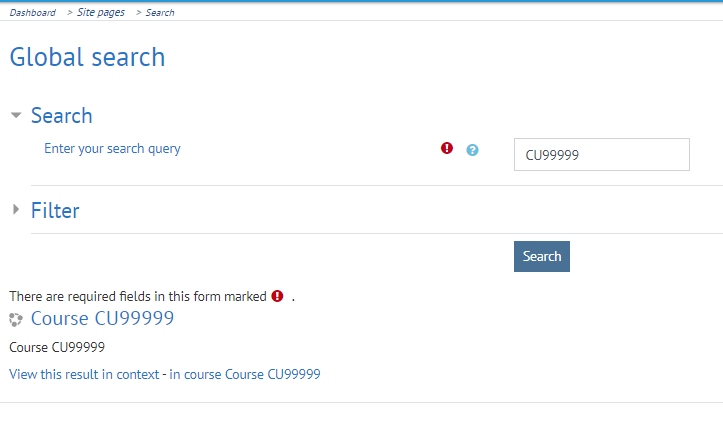Click the Search breadcrumb item

point(160,12)
